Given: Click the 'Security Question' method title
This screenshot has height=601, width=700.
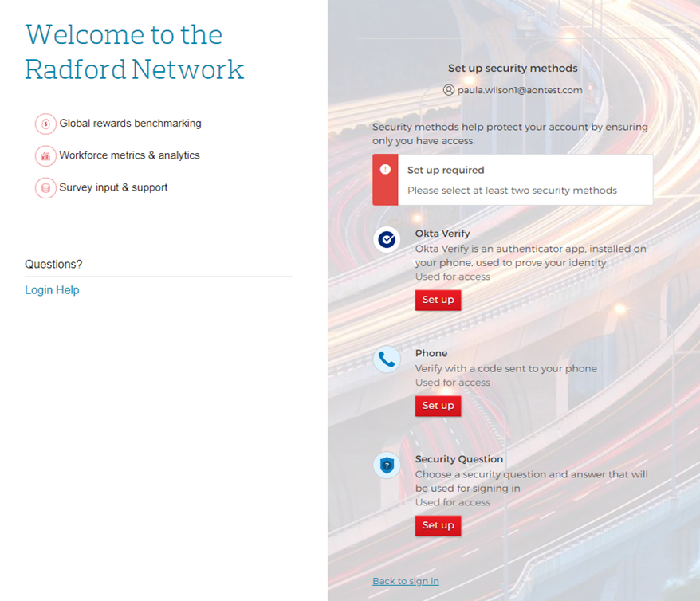Looking at the screenshot, I should (x=459, y=459).
